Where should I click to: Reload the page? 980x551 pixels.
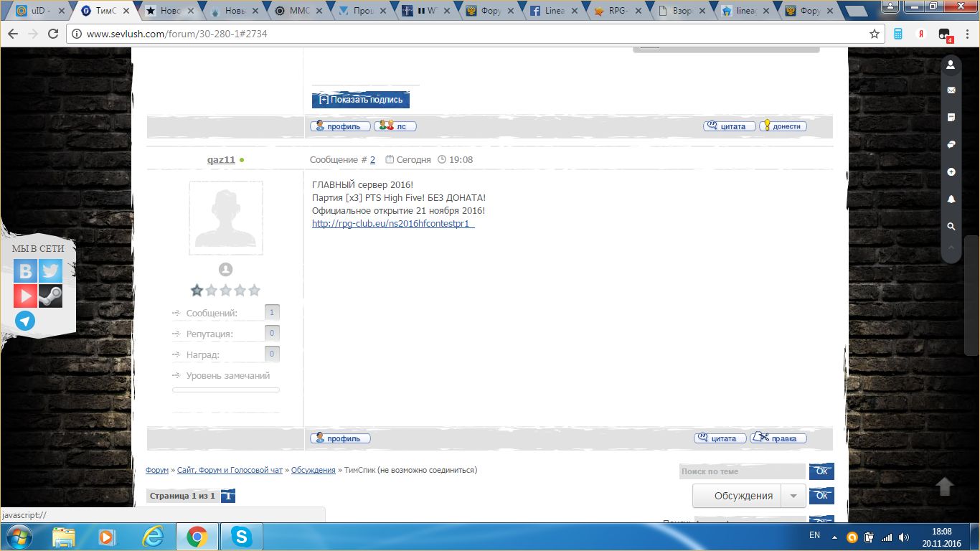(53, 34)
